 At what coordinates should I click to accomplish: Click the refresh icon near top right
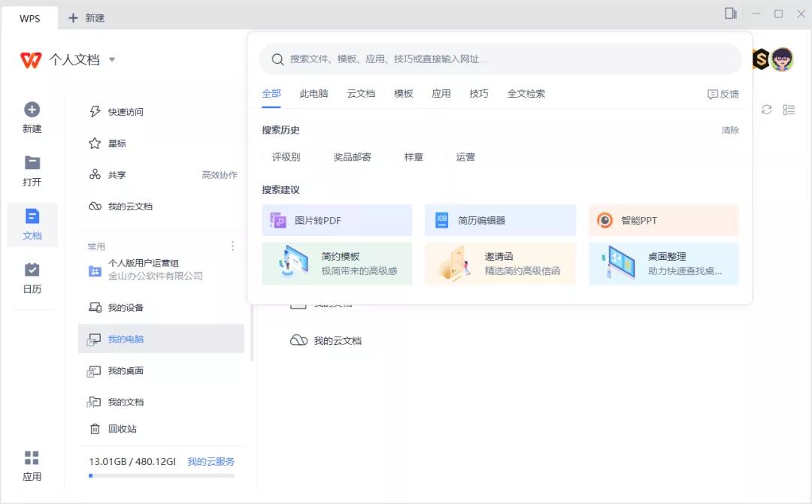(x=767, y=110)
